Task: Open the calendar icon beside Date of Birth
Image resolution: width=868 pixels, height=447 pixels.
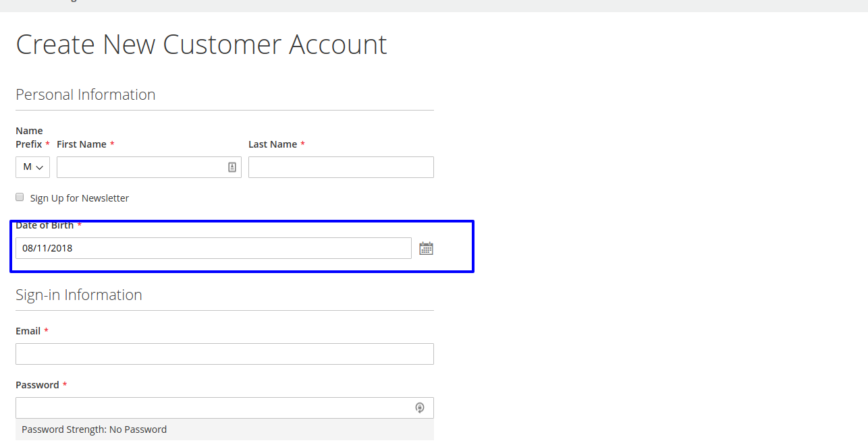Action: (426, 247)
